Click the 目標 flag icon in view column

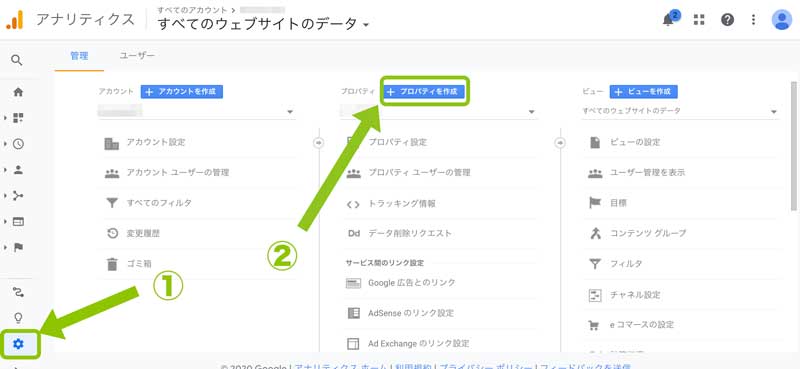pos(595,203)
